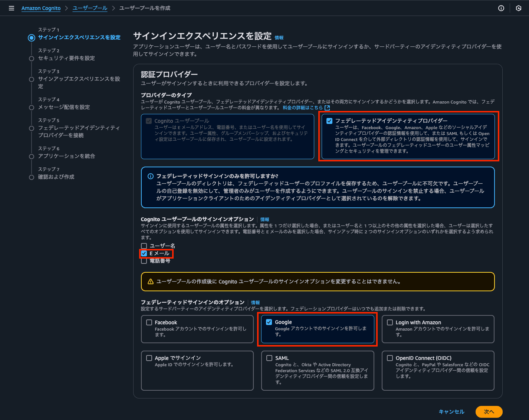
Task: Select step サインアップエクスペリエンスを設定 in wizard
Action: (79, 82)
